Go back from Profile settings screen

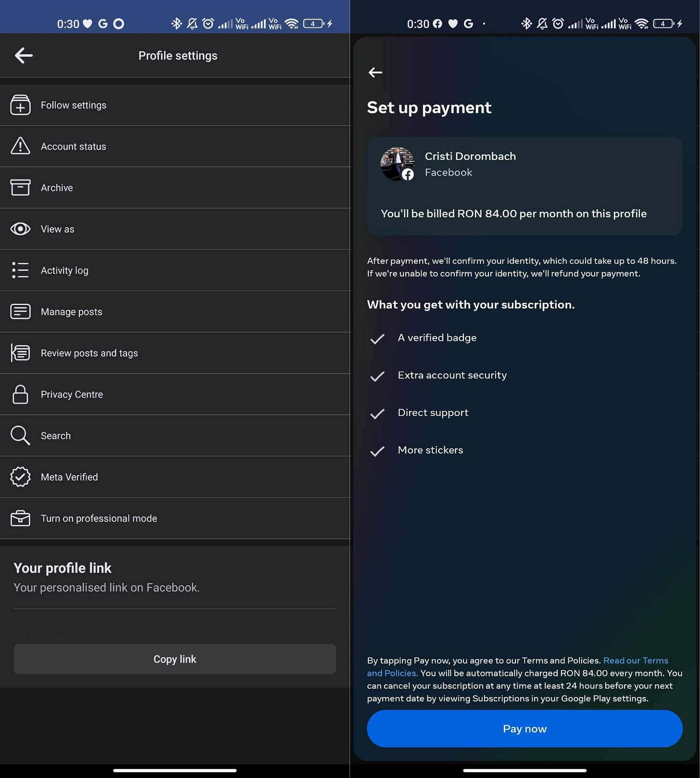(x=24, y=55)
